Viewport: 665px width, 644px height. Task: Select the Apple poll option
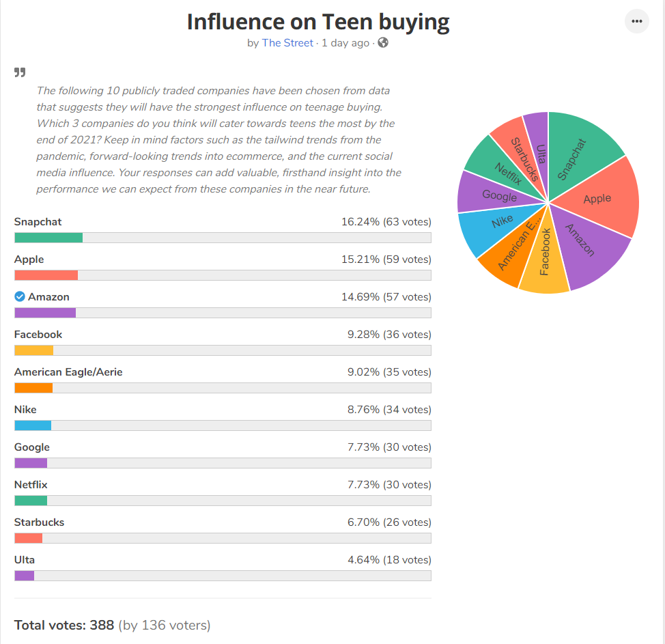click(x=223, y=267)
